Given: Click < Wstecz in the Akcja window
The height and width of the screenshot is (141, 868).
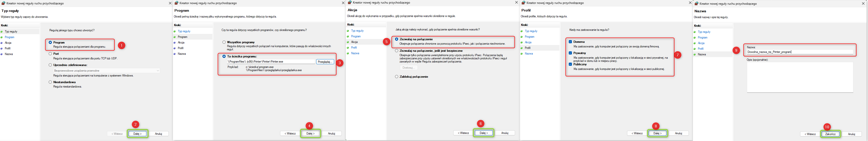Looking at the screenshot, I should point(463,133).
